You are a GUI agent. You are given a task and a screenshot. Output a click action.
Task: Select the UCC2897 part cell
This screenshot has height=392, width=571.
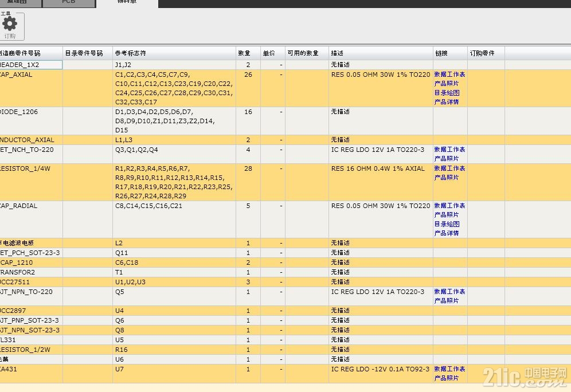tap(31, 311)
